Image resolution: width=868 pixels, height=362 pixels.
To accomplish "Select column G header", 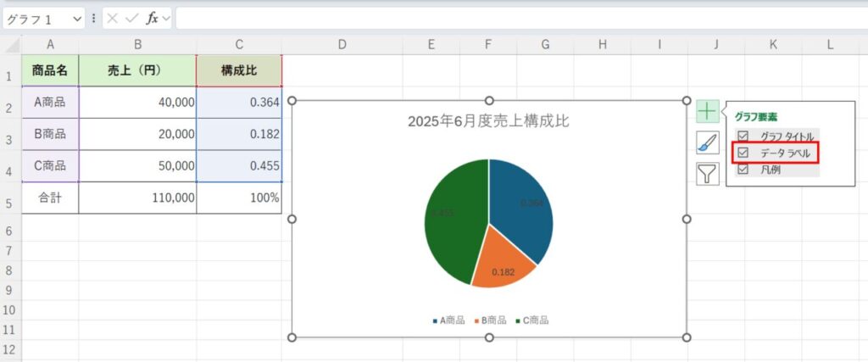I will pyautogui.click(x=545, y=45).
